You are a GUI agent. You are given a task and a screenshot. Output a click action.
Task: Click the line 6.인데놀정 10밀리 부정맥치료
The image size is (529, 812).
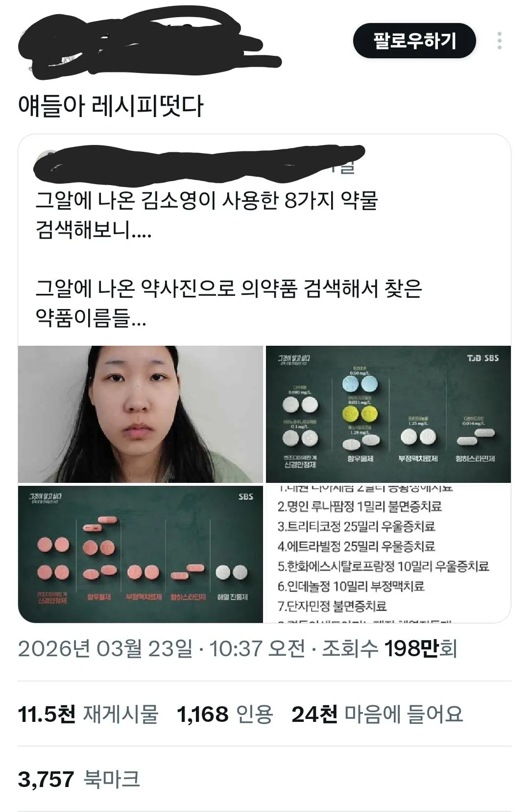(x=351, y=586)
